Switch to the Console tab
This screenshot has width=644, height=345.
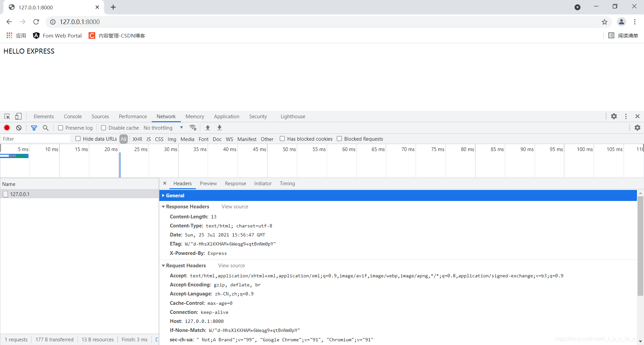(73, 117)
